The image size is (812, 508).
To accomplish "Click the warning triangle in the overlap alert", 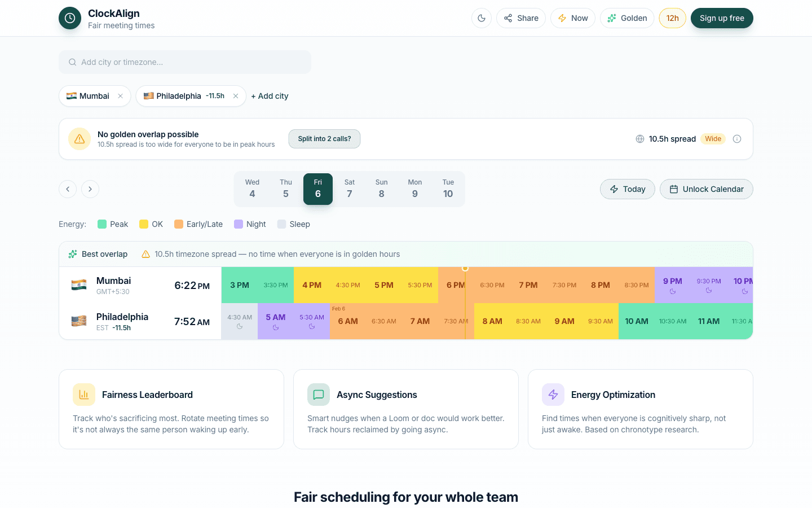I will point(79,138).
